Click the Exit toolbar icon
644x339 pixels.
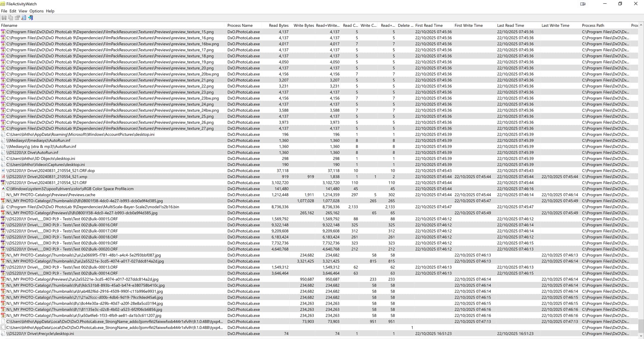coord(31,18)
